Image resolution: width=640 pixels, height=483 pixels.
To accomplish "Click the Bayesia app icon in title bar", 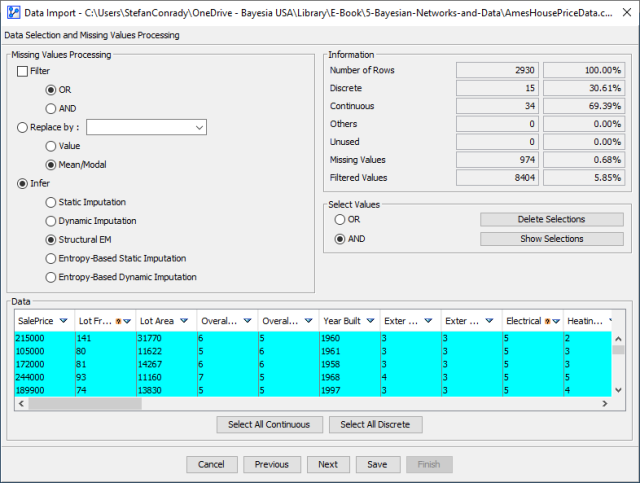I will [x=13, y=12].
